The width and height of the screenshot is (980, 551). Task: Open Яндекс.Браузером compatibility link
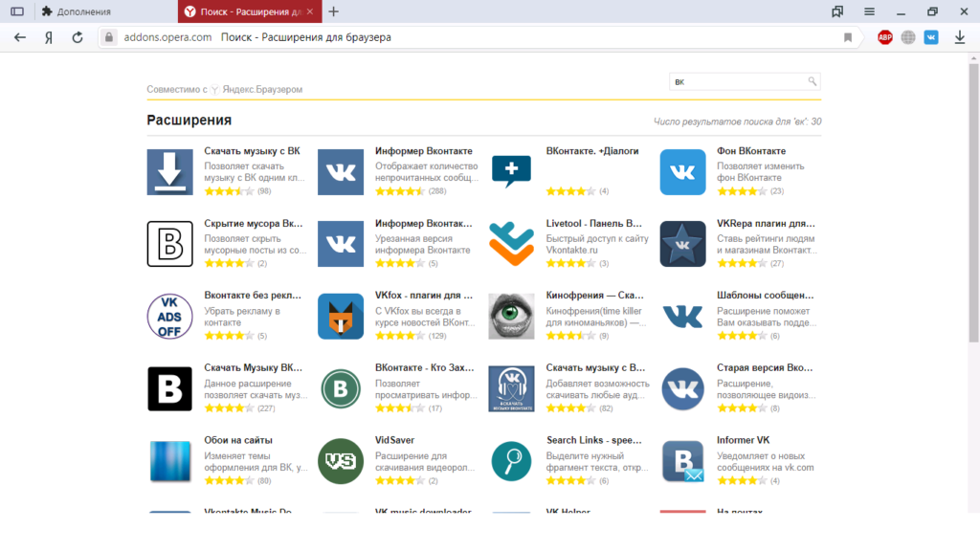[x=262, y=89]
